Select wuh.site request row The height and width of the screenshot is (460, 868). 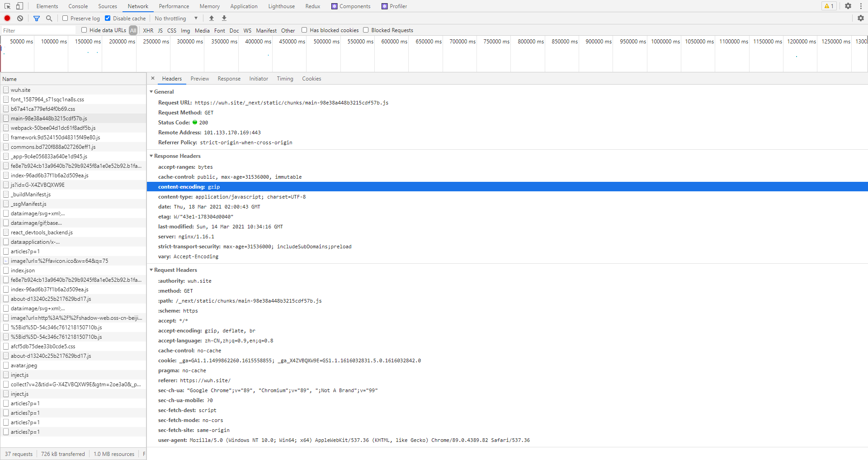pos(73,90)
